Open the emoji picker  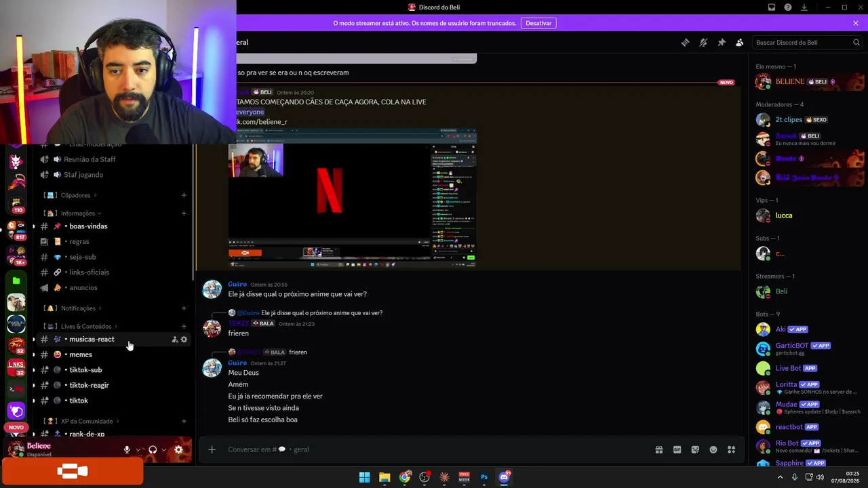(713, 449)
